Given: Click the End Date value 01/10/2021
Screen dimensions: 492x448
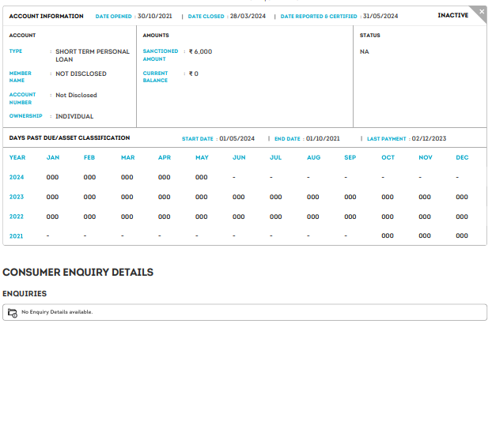Looking at the screenshot, I should click(323, 138).
